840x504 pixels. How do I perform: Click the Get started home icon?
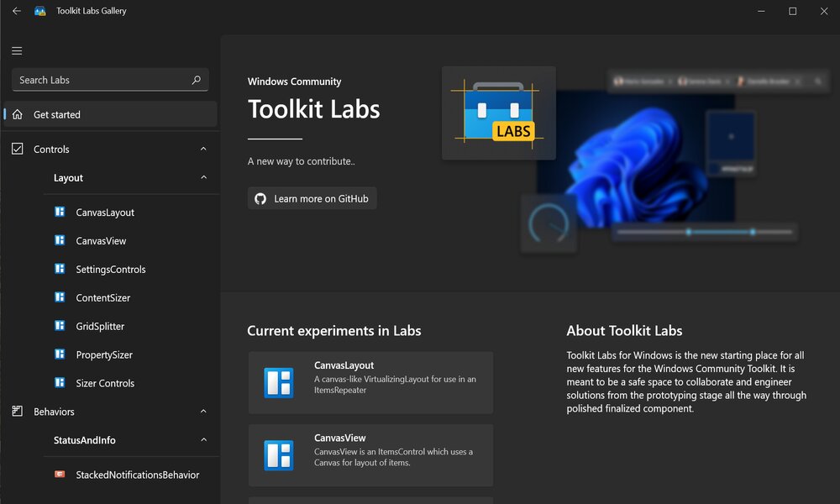(x=18, y=114)
